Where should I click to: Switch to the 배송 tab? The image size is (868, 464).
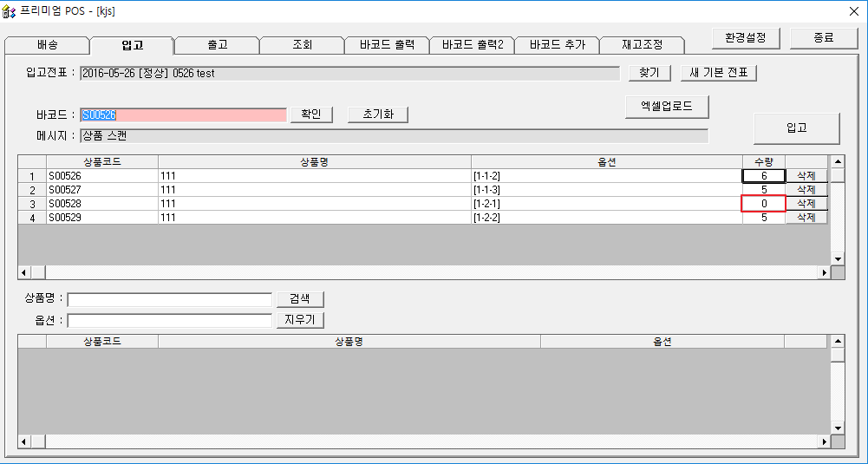(x=47, y=45)
